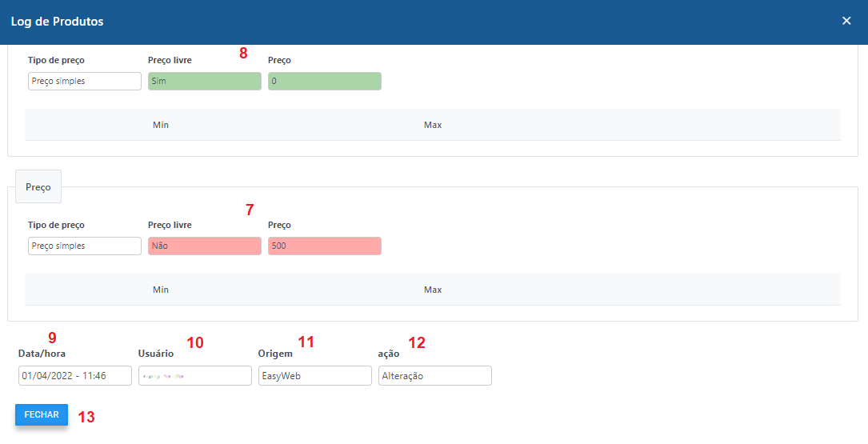Click the Origem label text
This screenshot has height=444, width=868.
point(275,353)
